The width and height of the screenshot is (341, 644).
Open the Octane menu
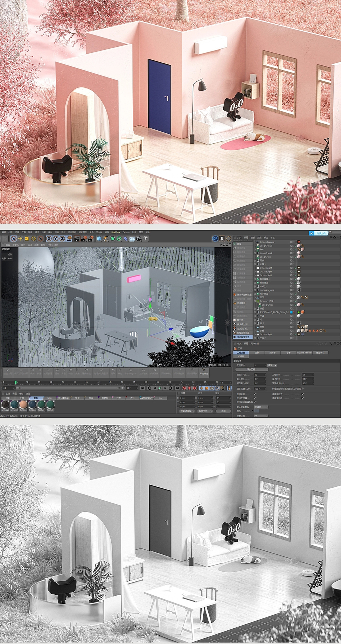[x=126, y=232]
